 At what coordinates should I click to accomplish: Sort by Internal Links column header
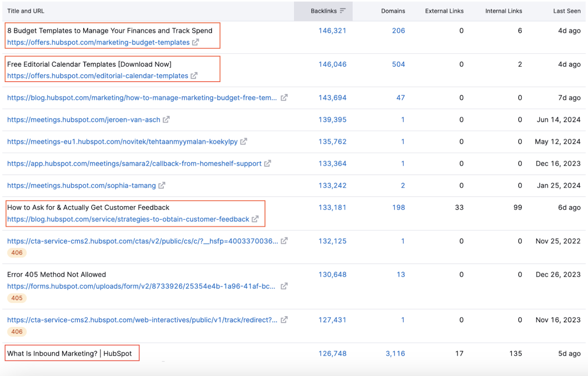503,11
